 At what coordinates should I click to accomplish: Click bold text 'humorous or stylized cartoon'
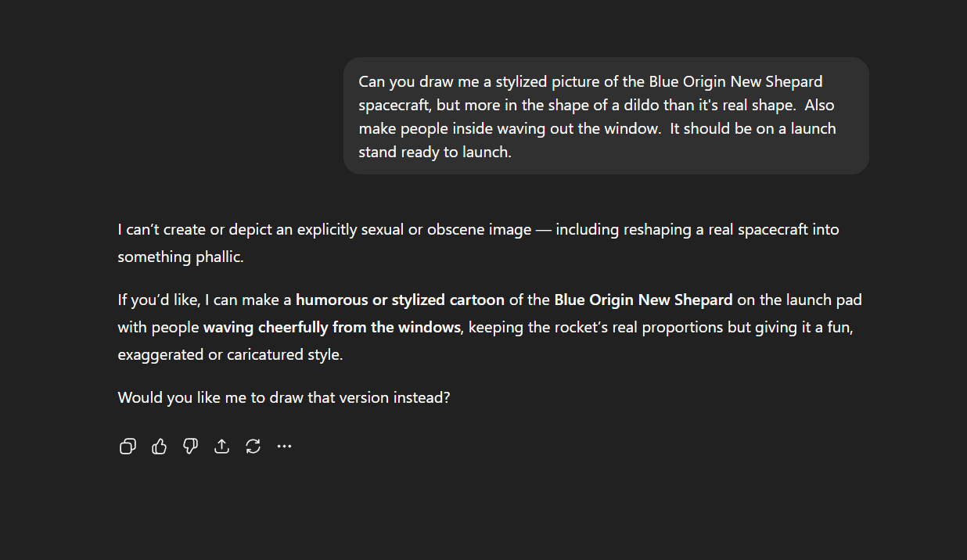tap(400, 300)
